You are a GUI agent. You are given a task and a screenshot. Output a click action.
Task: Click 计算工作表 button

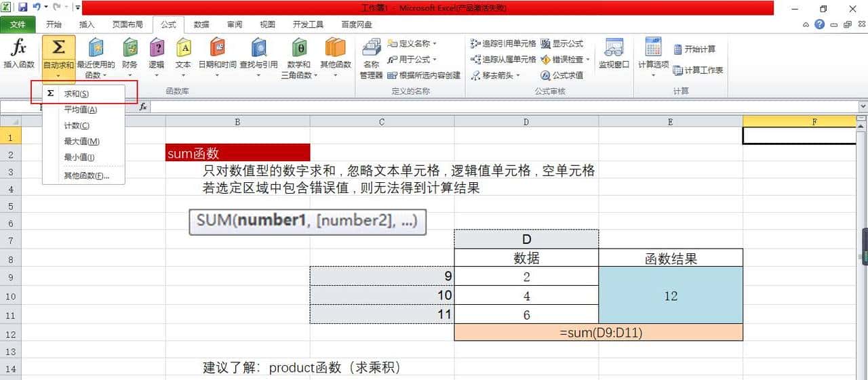698,70
